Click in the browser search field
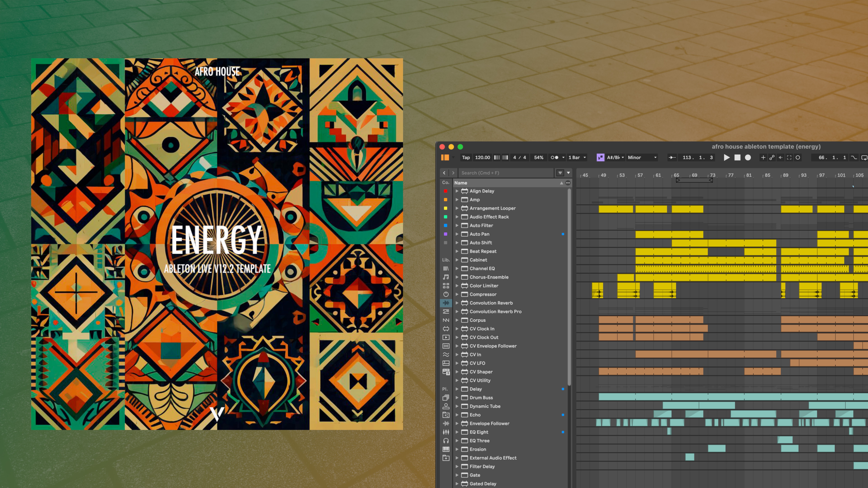The width and height of the screenshot is (868, 488). 505,173
